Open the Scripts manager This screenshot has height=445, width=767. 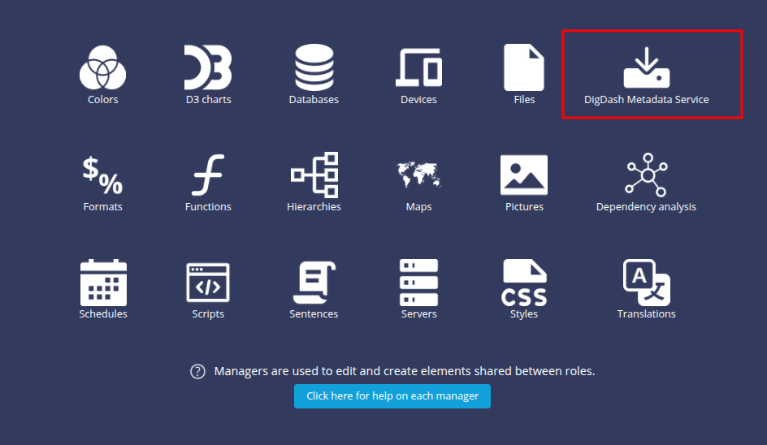tap(208, 283)
